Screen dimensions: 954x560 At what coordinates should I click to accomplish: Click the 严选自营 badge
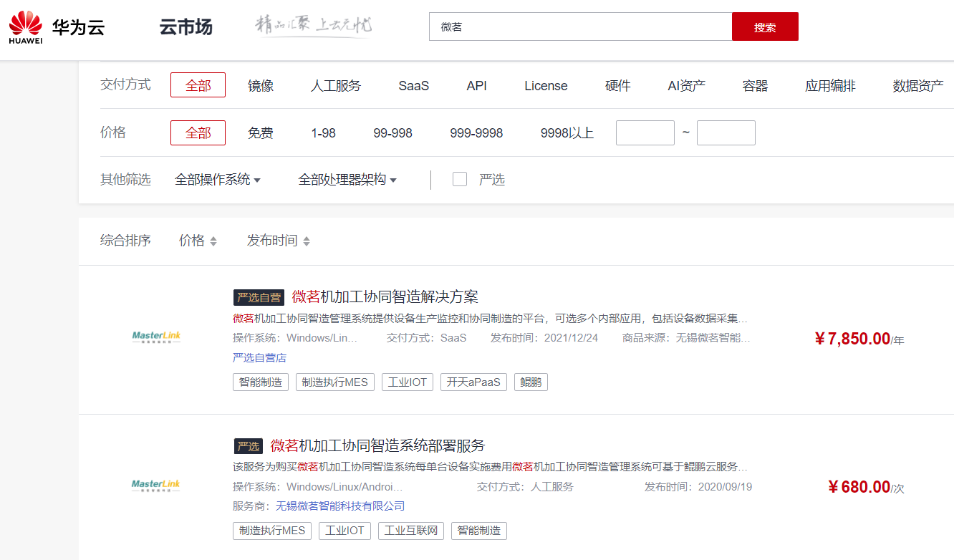click(x=259, y=297)
